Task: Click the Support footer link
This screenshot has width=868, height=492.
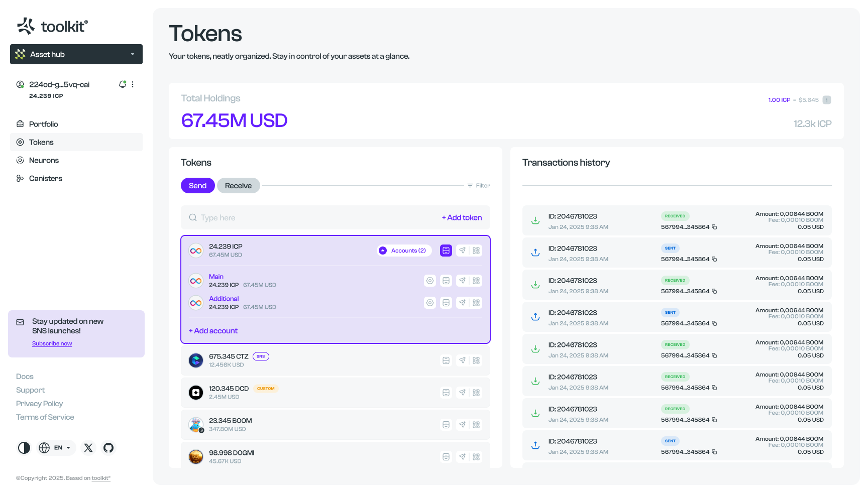Action: 30,390
